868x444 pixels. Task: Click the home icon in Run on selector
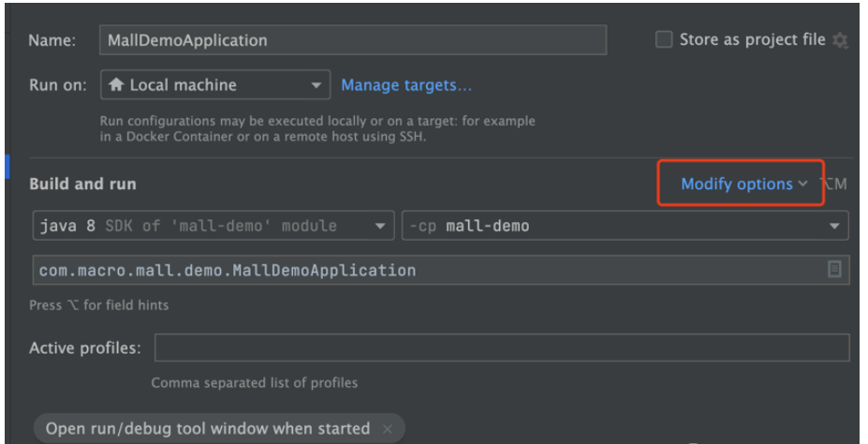(x=116, y=85)
